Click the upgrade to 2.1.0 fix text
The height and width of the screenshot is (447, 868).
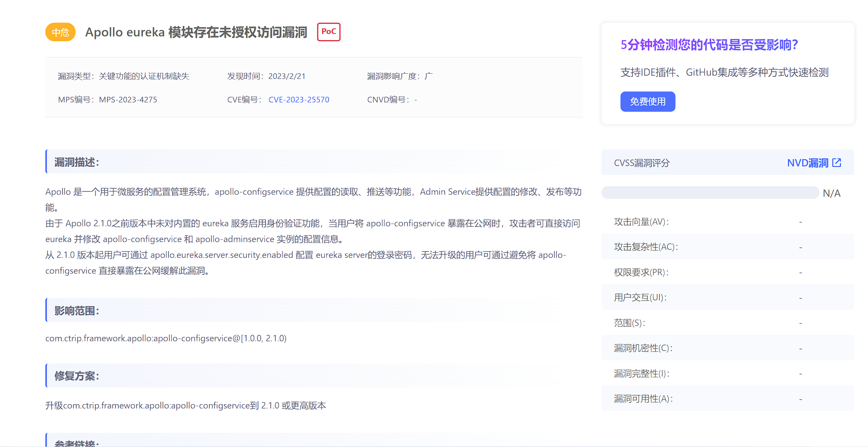click(x=186, y=406)
